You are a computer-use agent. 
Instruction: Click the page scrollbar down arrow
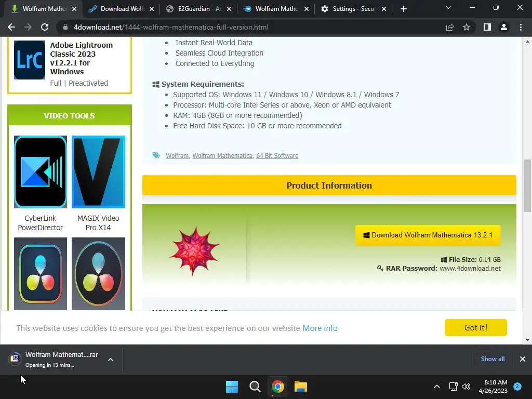click(x=527, y=340)
